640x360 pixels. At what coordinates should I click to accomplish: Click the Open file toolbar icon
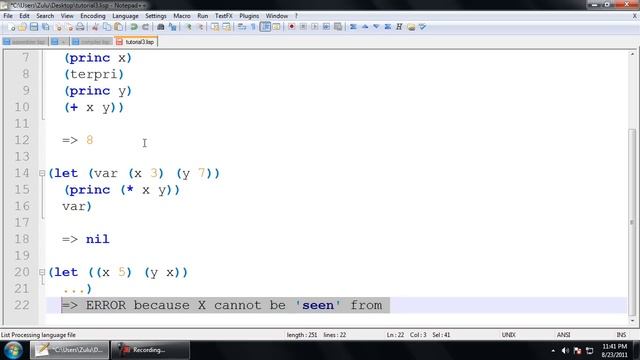coord(22,27)
